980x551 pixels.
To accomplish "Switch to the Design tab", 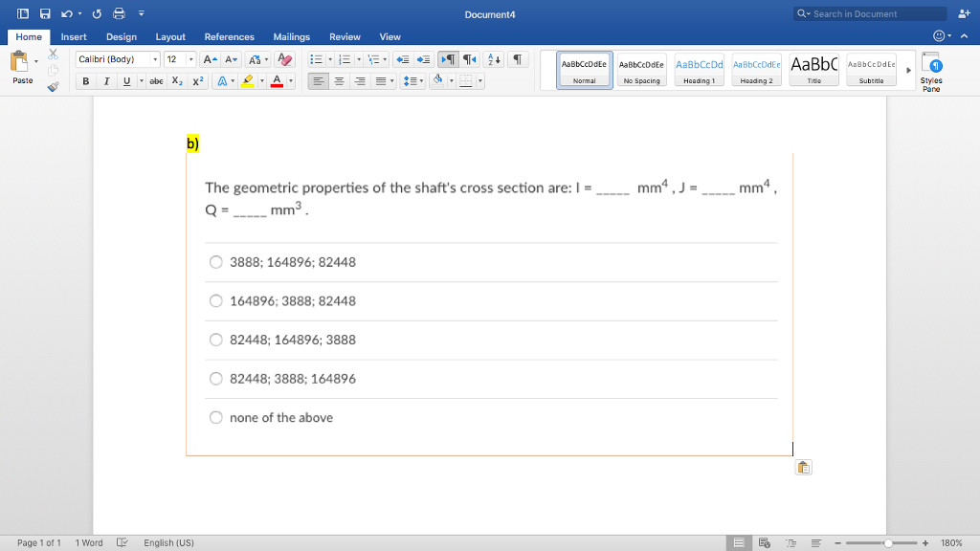I will (122, 37).
